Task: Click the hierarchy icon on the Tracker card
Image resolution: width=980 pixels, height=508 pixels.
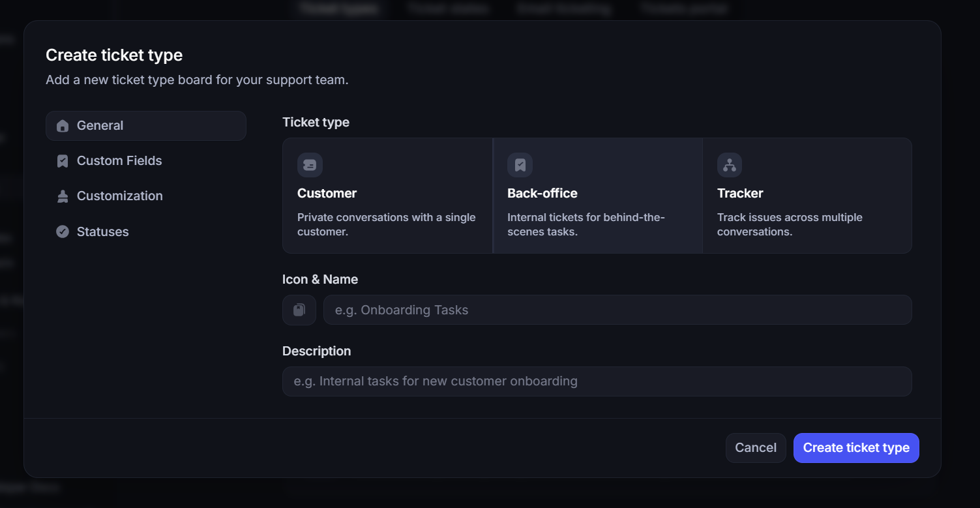Action: (x=729, y=165)
